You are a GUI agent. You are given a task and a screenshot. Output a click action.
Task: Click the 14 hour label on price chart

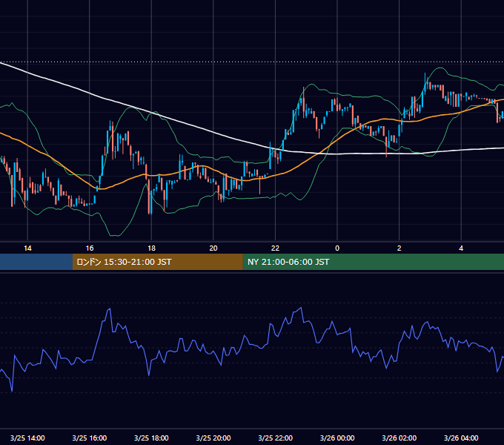pos(27,248)
